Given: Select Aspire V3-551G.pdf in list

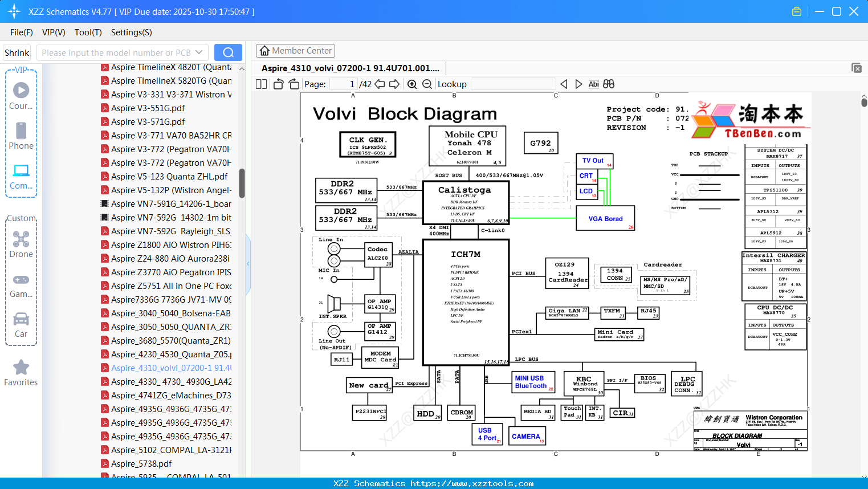Looking at the screenshot, I should [x=148, y=108].
